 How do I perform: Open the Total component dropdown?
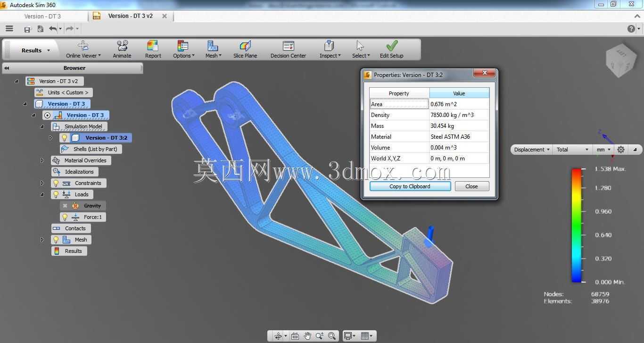(x=572, y=150)
